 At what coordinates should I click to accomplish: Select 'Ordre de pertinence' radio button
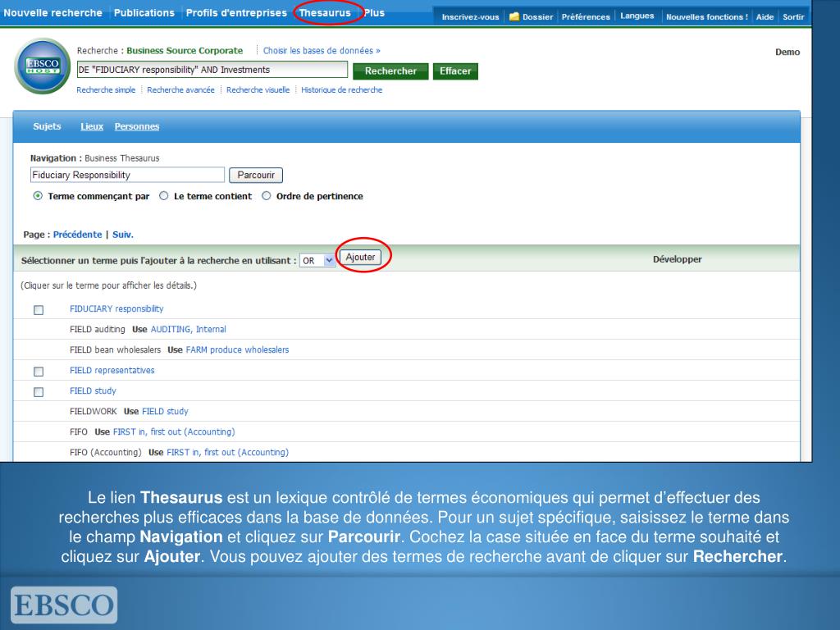click(x=267, y=196)
